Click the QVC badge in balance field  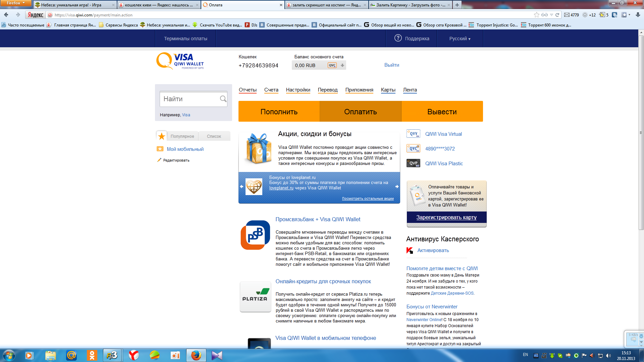click(332, 65)
